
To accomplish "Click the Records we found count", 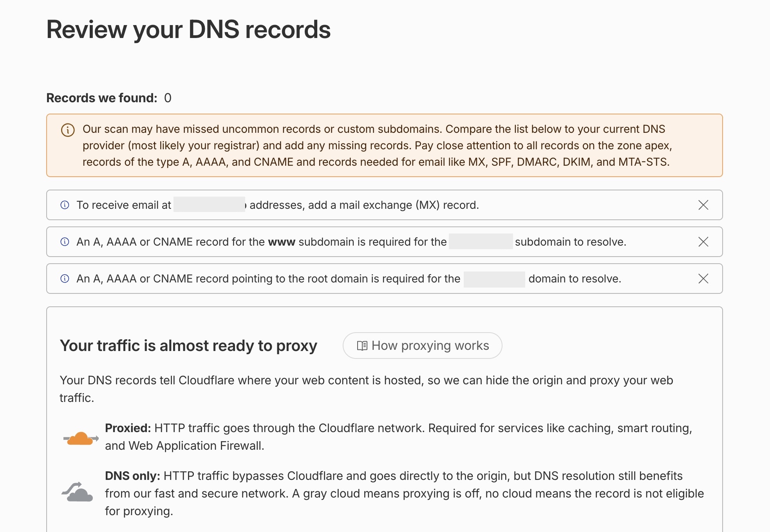I will pyautogui.click(x=168, y=98).
